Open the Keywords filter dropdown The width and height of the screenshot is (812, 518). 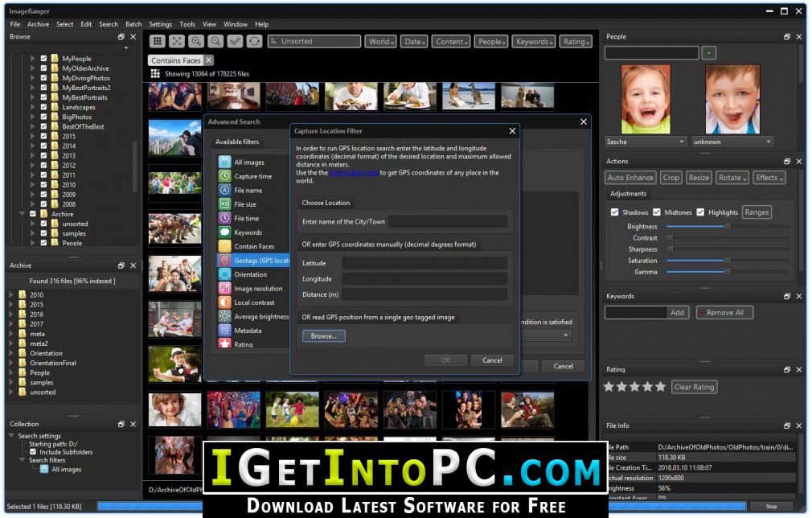click(x=534, y=42)
